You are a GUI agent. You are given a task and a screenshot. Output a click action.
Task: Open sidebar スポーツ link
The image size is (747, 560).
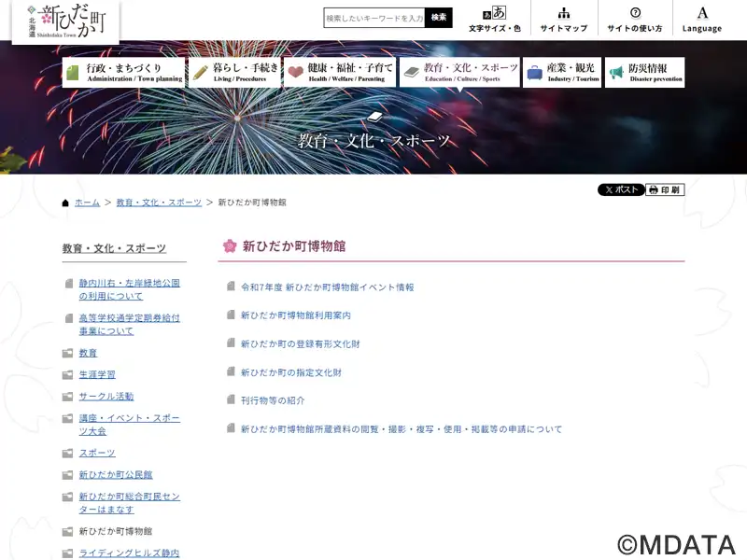[x=97, y=453]
